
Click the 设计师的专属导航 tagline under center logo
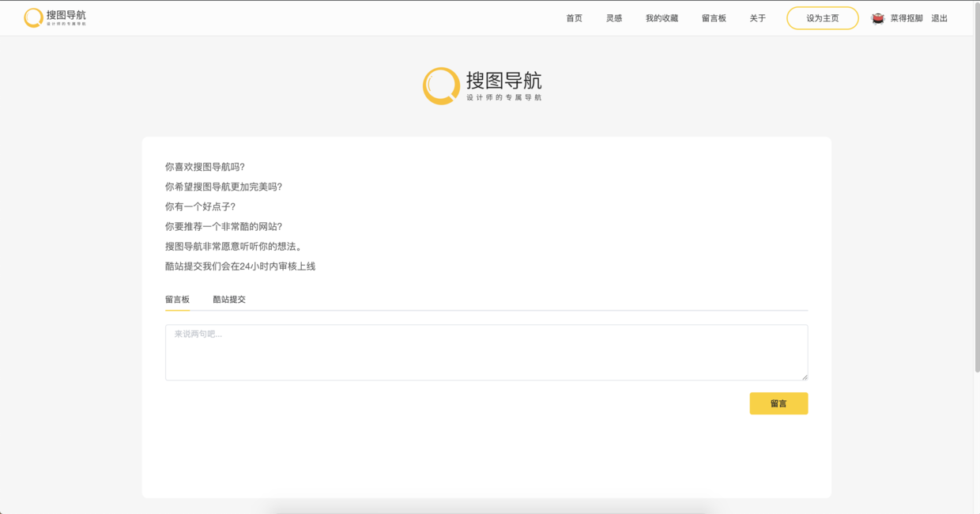[x=503, y=98]
